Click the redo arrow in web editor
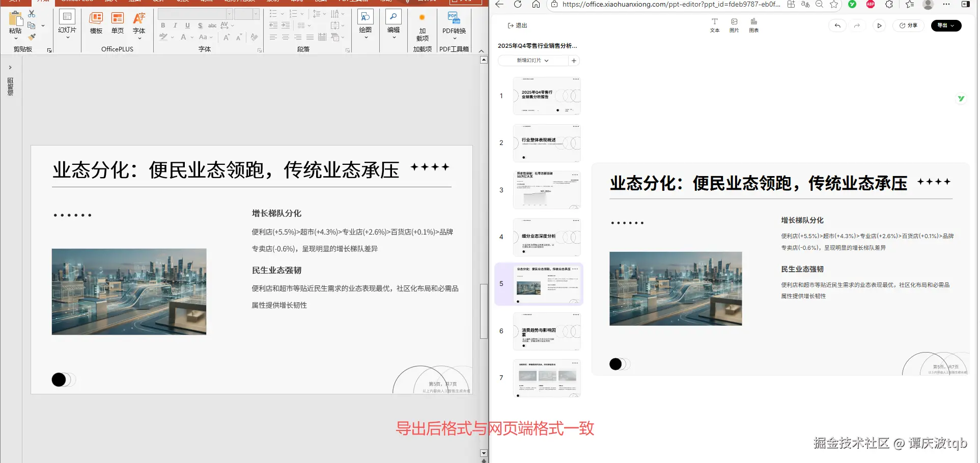Image resolution: width=980 pixels, height=463 pixels. (857, 25)
